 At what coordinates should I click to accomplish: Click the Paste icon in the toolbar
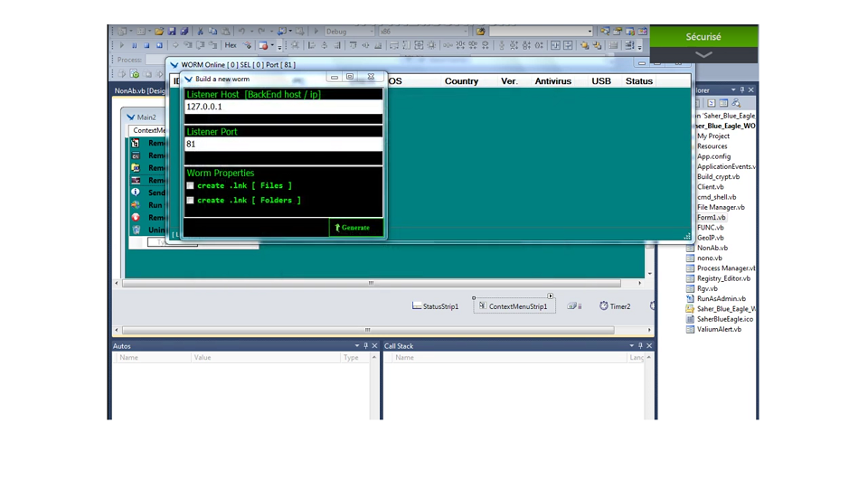225,32
